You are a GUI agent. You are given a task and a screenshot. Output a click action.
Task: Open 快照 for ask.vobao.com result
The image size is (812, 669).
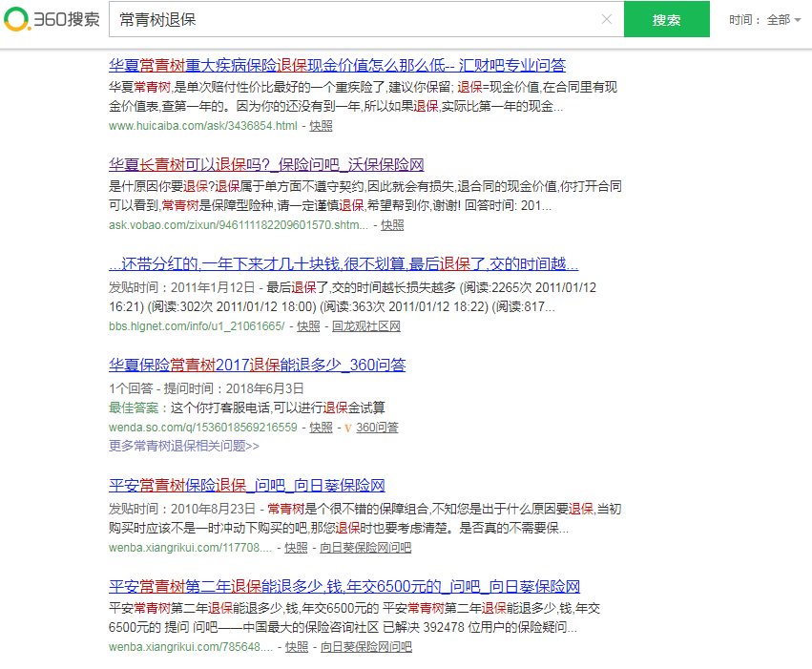click(392, 225)
